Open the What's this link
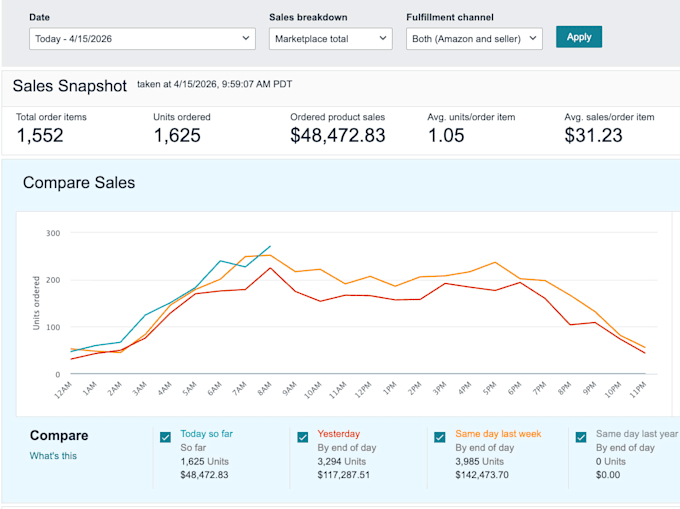 [x=53, y=456]
